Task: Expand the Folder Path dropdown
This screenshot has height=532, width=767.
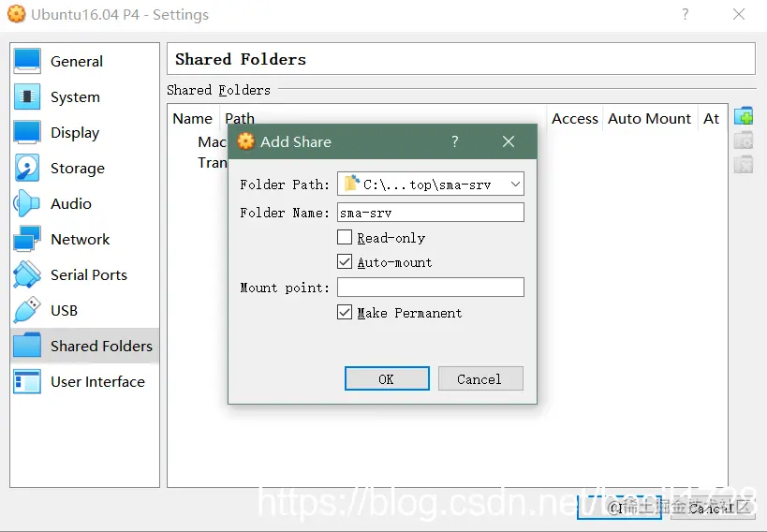Action: tap(515, 184)
